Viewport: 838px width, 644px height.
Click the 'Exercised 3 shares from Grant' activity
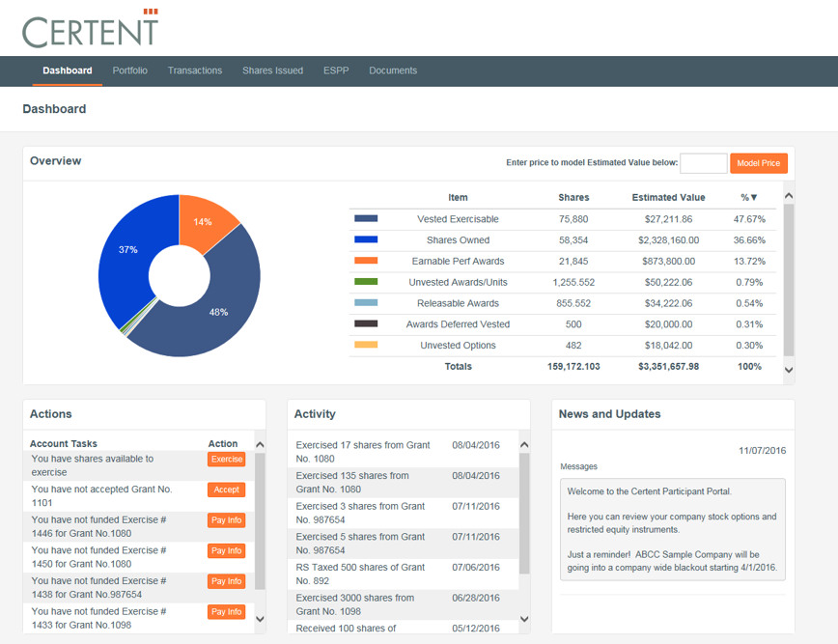(360, 513)
